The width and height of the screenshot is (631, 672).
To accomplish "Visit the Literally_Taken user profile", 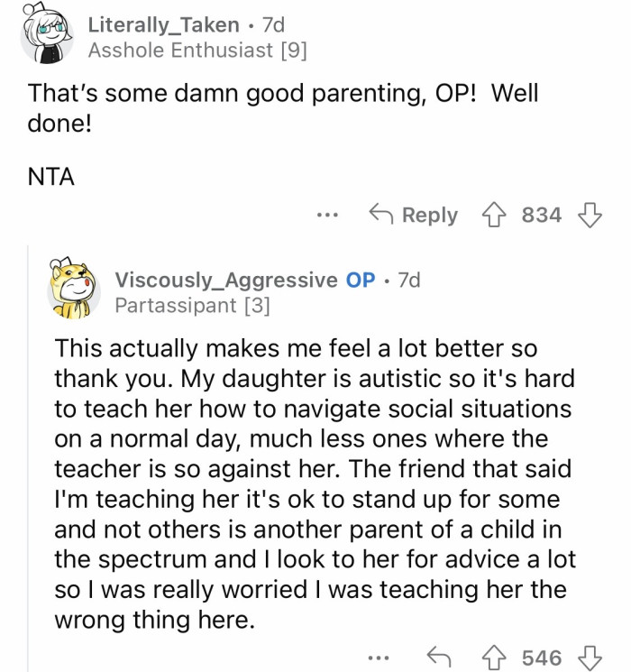I will pos(163,25).
